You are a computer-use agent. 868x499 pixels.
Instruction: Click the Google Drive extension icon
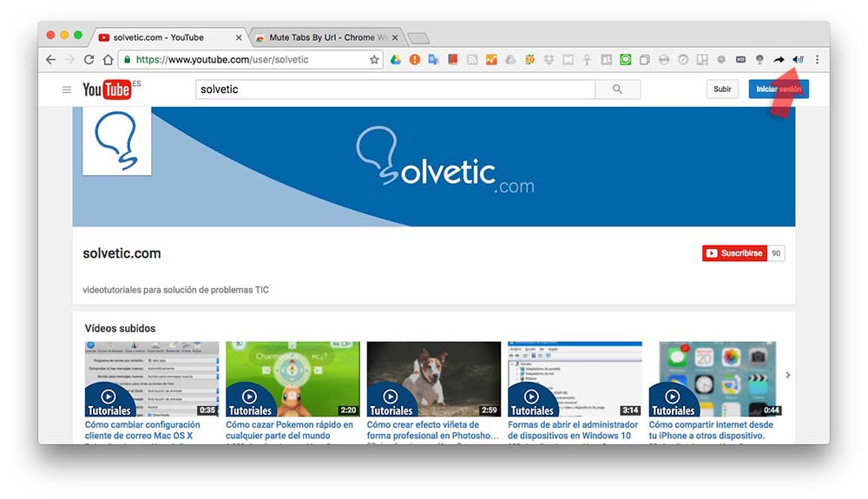click(395, 59)
